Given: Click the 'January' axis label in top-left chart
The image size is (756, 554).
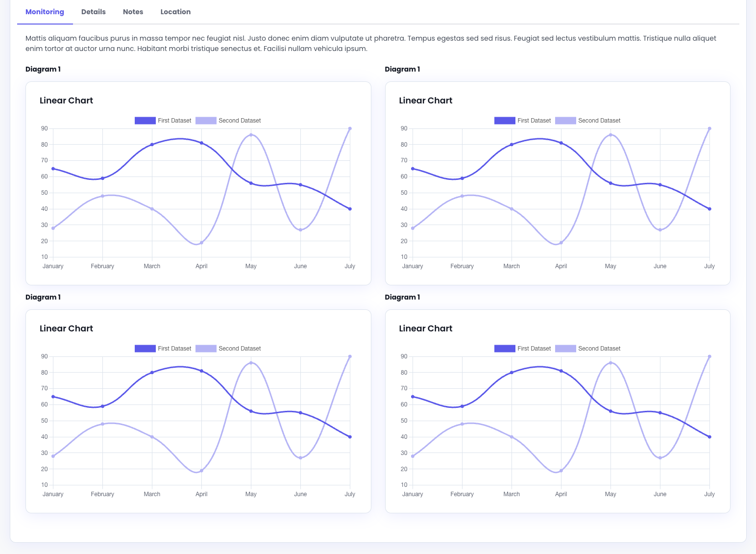Looking at the screenshot, I should pyautogui.click(x=53, y=266).
